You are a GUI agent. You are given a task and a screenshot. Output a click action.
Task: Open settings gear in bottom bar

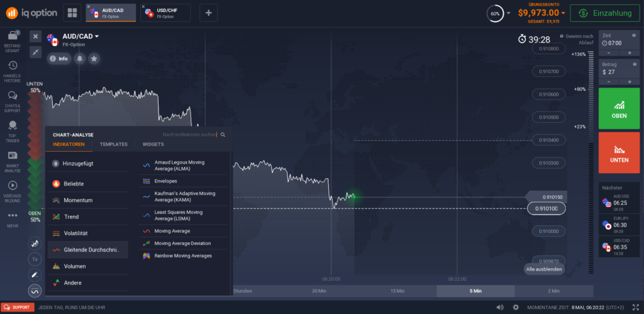(x=516, y=308)
